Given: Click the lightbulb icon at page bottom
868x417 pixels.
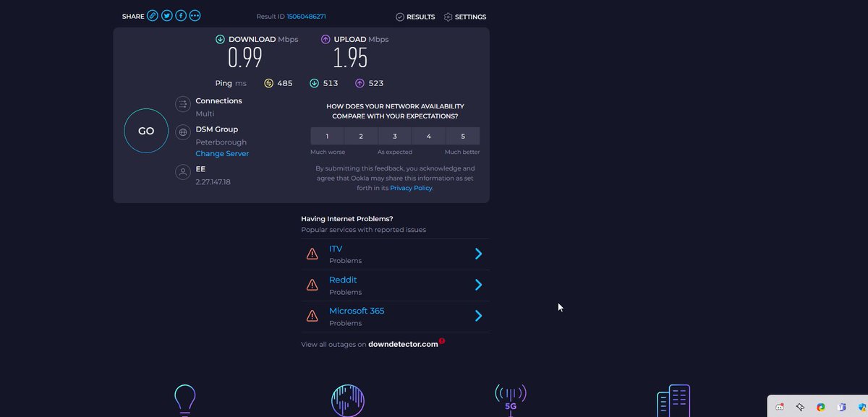Looking at the screenshot, I should click(x=185, y=400).
